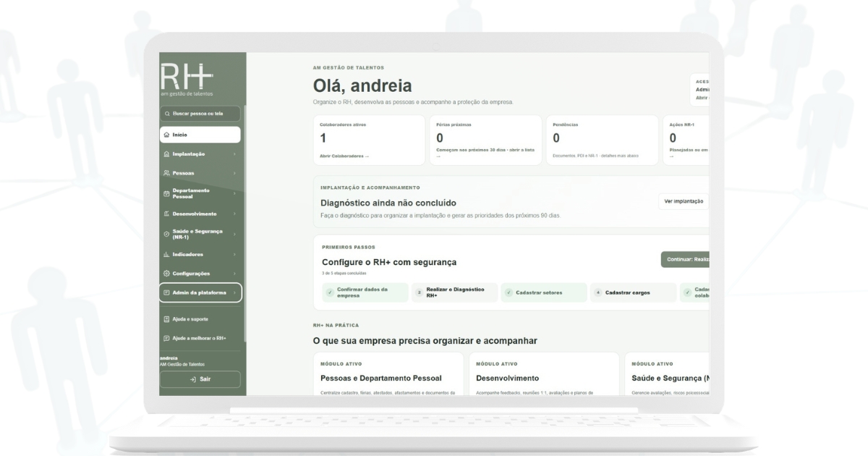Click the icon beside Desenvolvimento in the sidebar
Image resolution: width=868 pixels, height=456 pixels.
tap(167, 214)
